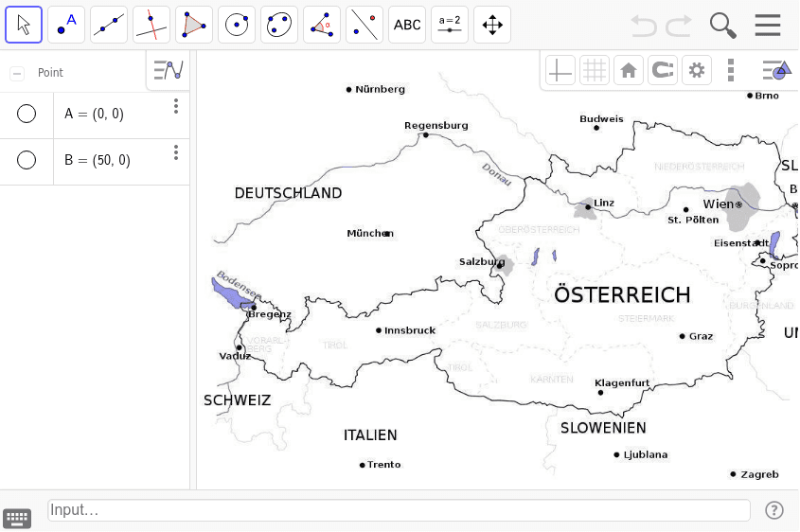Select the ABC Text tool
Screen dimensions: 800x532
[407, 25]
